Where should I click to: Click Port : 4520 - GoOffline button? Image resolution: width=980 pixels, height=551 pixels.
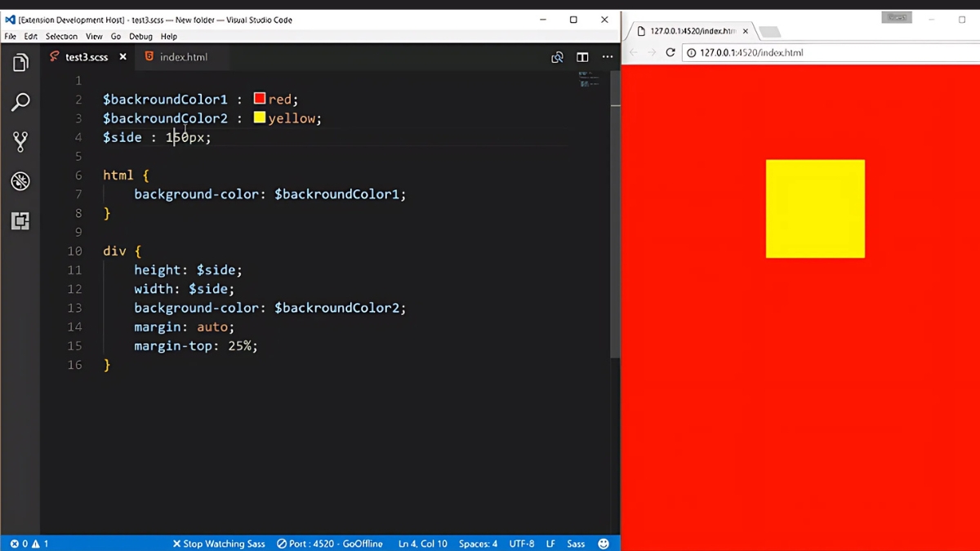[330, 544]
